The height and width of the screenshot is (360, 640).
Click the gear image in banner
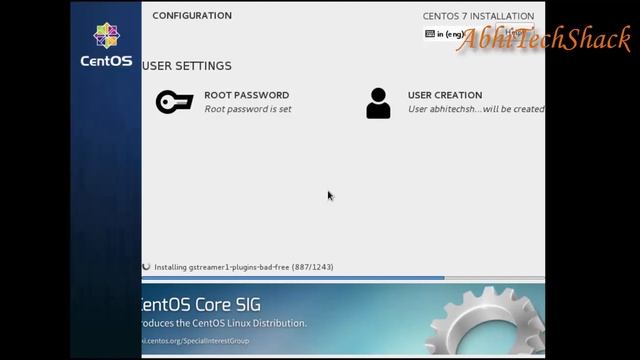click(485, 320)
